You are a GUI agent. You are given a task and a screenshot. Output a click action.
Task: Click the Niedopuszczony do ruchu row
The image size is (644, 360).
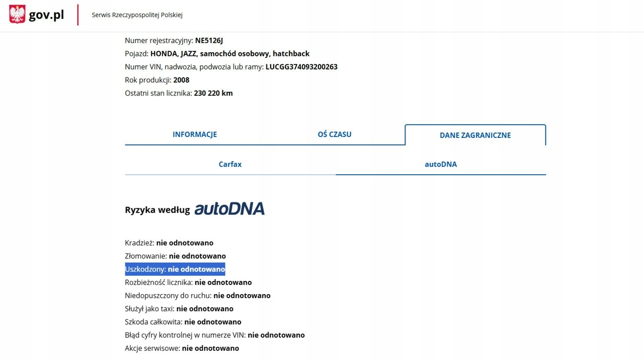[198, 296]
